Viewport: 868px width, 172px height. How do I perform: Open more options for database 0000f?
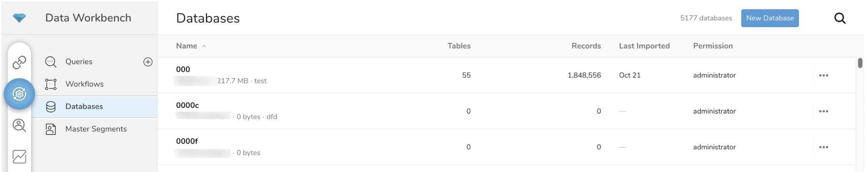823,147
